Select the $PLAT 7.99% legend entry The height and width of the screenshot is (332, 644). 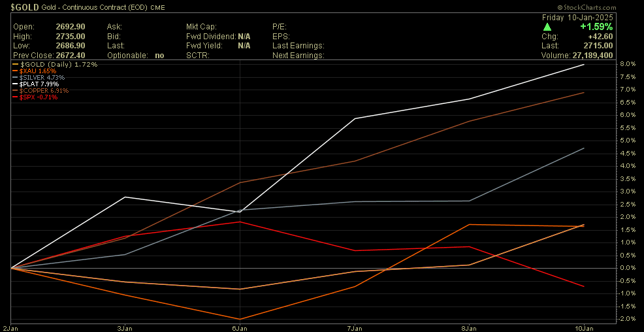[x=36, y=84]
